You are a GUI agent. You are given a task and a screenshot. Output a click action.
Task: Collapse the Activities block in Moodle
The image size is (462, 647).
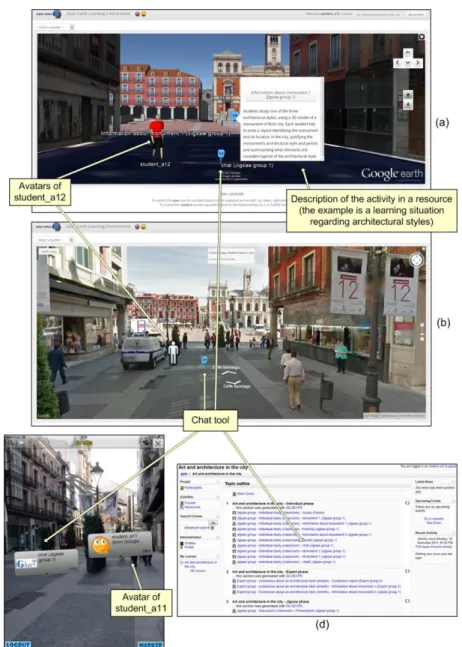(218, 497)
